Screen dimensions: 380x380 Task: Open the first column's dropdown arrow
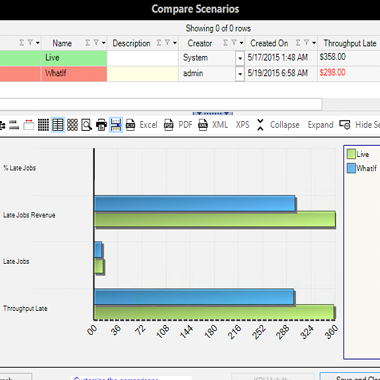(x=37, y=43)
